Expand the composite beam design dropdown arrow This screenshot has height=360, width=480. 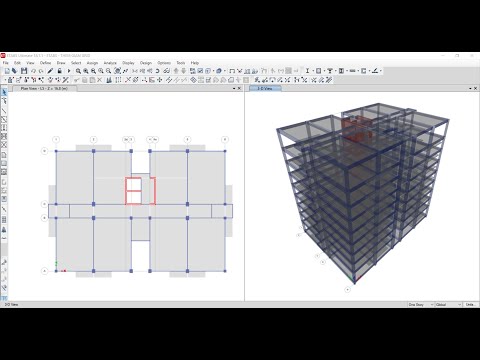336,71
